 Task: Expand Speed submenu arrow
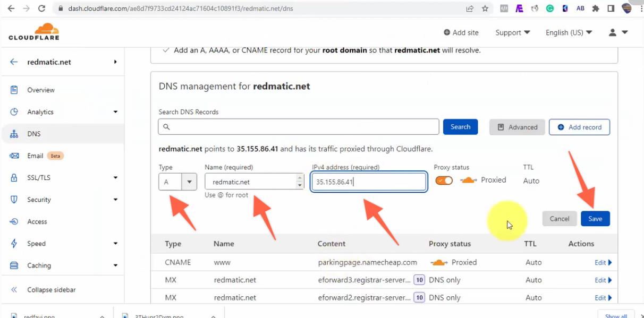coord(115,244)
